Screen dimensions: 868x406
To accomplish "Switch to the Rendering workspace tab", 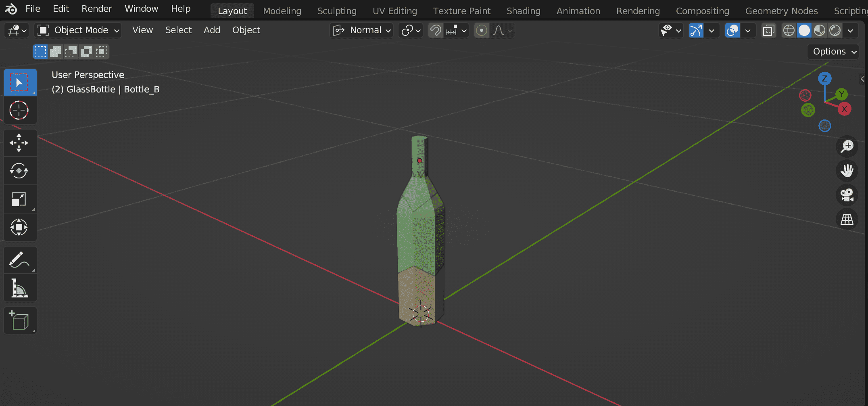I will (638, 11).
